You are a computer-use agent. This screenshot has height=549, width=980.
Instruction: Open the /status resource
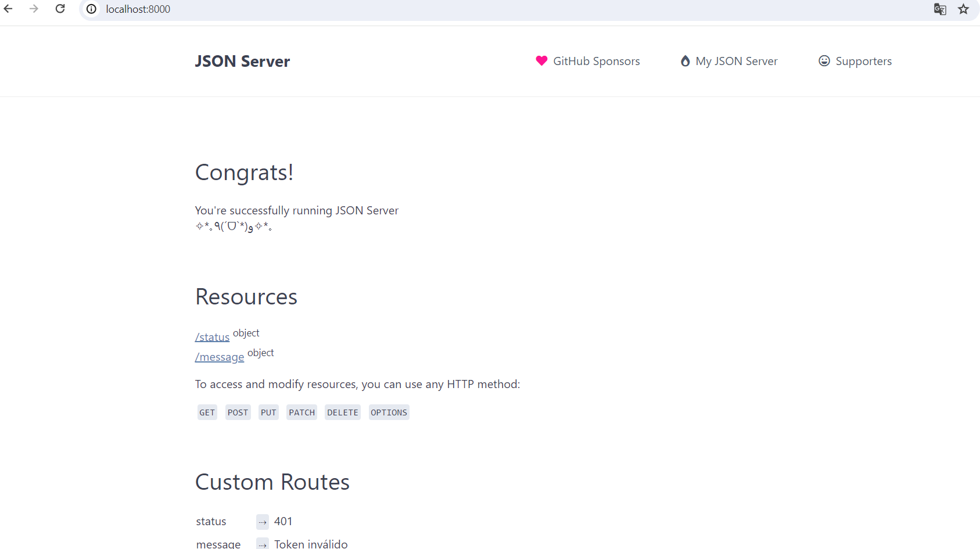[212, 337]
